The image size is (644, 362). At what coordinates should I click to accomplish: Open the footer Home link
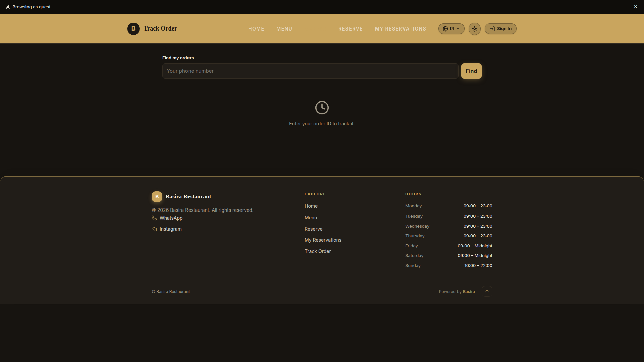point(311,206)
